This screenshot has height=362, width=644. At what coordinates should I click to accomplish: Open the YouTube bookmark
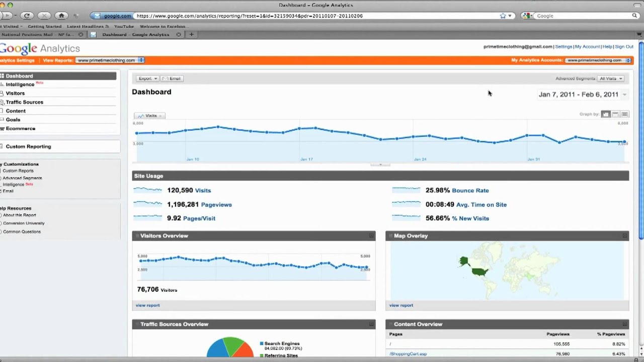point(124,26)
